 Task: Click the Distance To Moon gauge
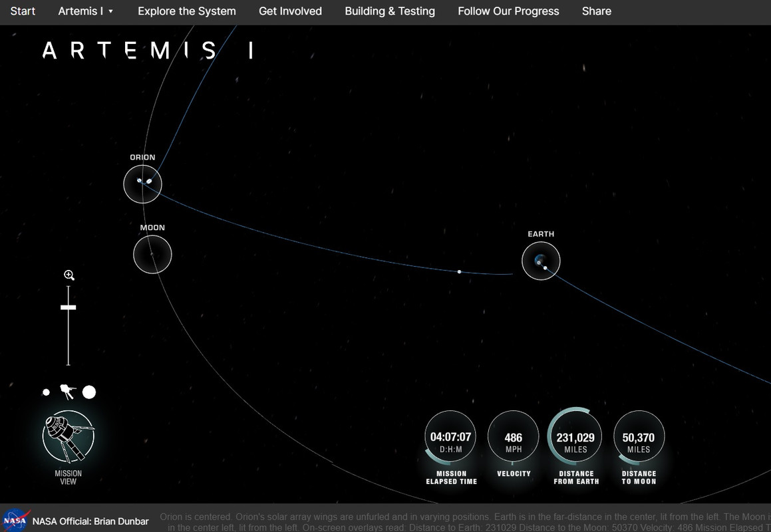639,437
